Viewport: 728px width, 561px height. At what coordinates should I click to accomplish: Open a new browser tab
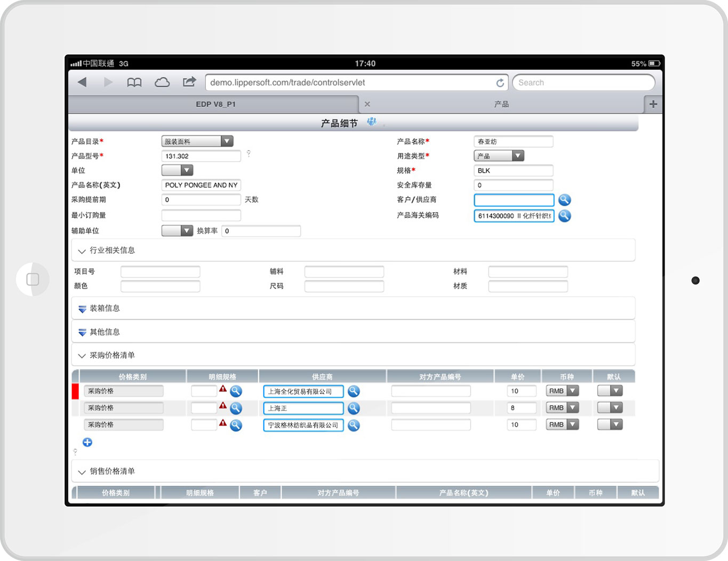tap(653, 104)
